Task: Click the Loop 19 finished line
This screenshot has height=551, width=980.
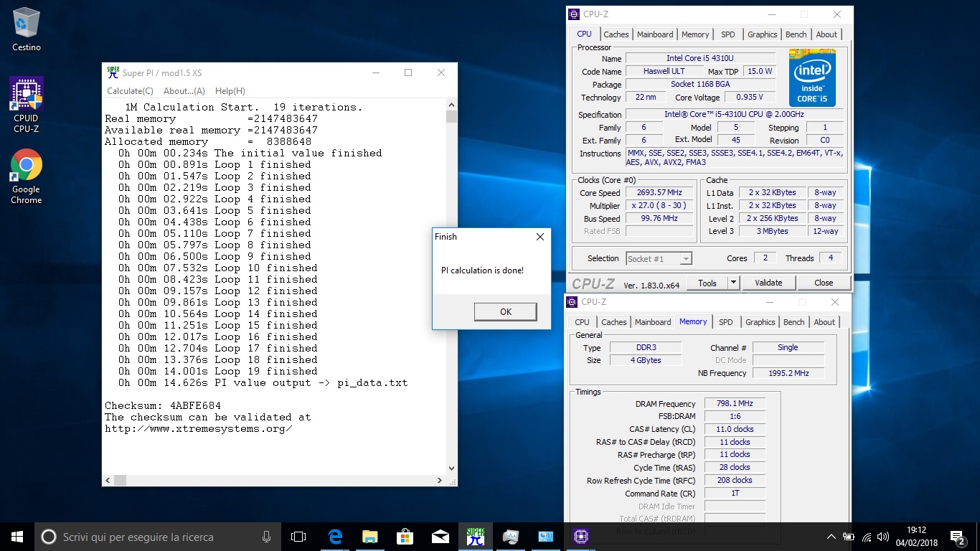Action: pos(218,371)
